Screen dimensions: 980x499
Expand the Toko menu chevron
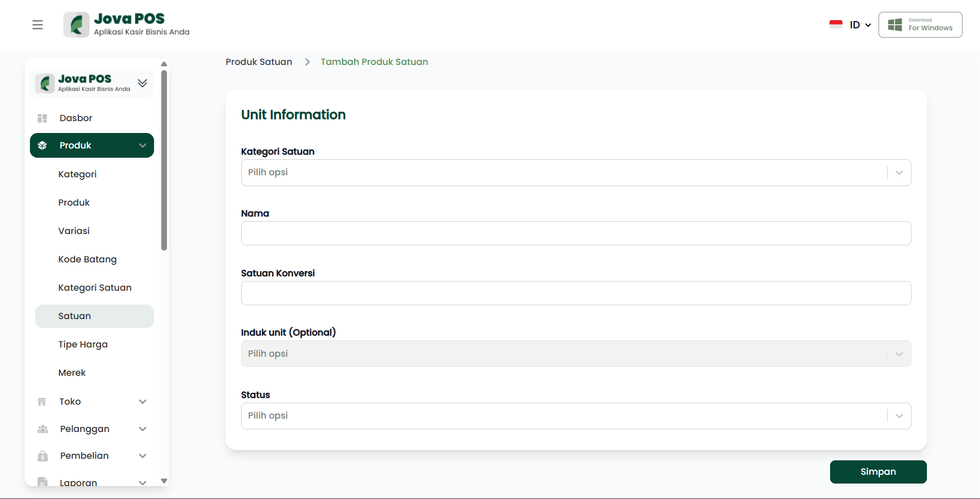click(143, 402)
